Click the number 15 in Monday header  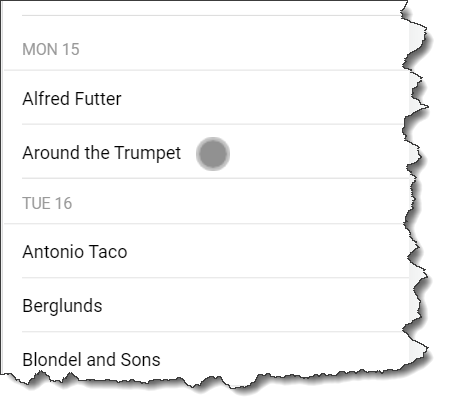(x=71, y=49)
